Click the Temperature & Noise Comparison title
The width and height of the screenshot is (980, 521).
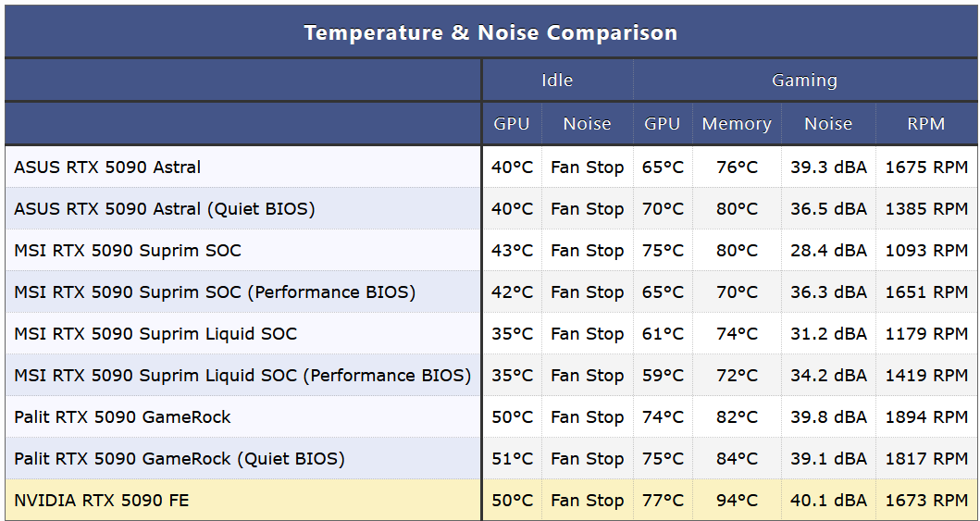(490, 33)
